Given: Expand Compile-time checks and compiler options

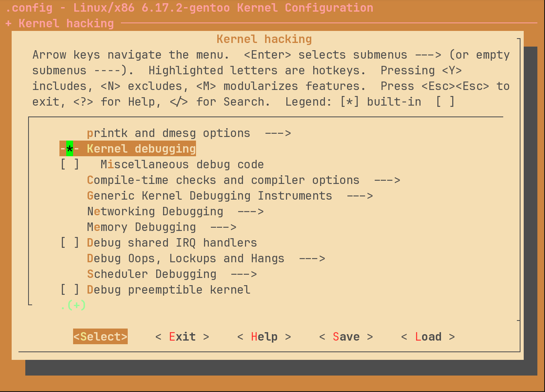Looking at the screenshot, I should point(223,180).
